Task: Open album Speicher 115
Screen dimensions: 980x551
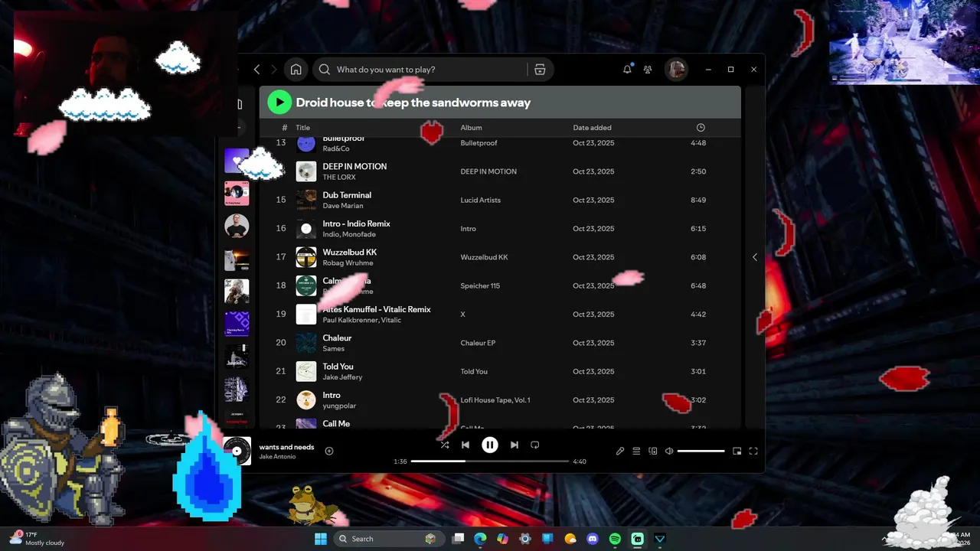Action: [480, 286]
